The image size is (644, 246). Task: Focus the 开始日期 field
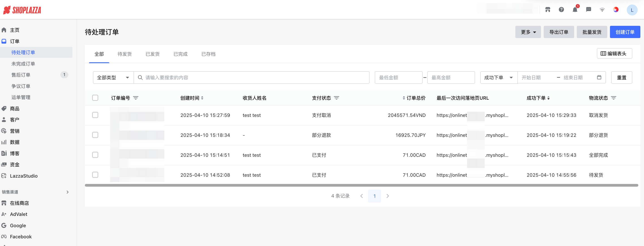pos(537,78)
